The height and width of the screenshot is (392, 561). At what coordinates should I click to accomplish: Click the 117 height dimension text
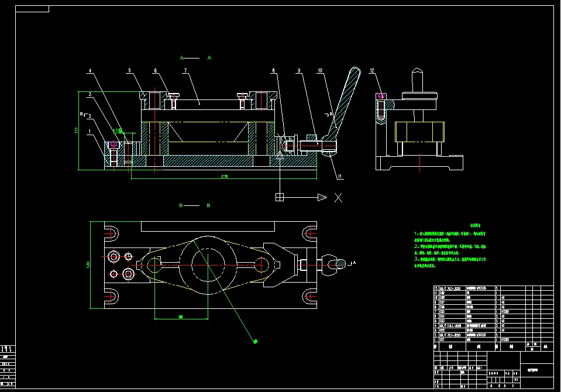pyautogui.click(x=76, y=130)
